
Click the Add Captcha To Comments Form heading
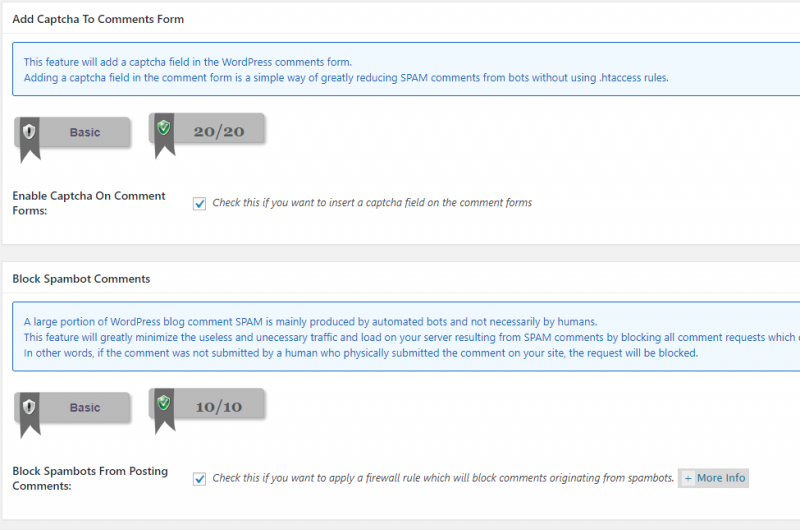coord(98,19)
